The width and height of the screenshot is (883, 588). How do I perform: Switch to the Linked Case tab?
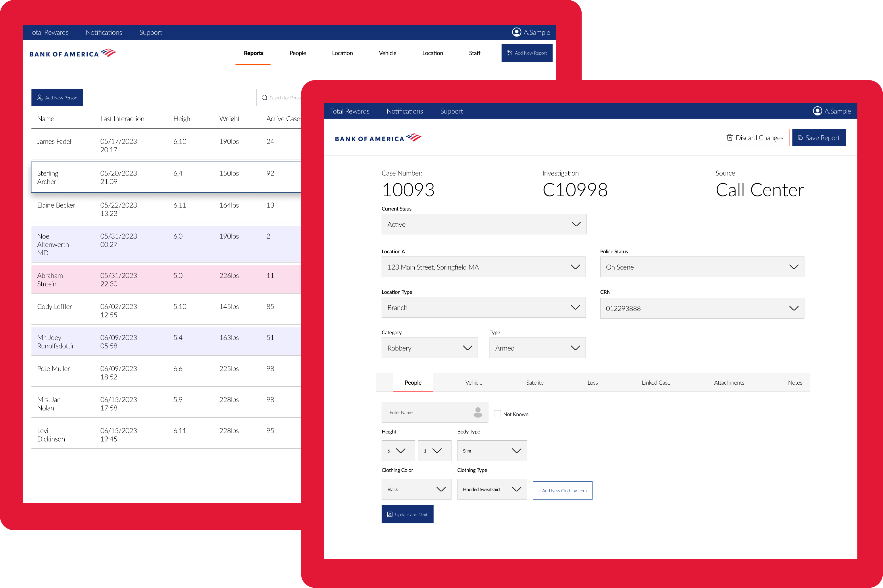pos(655,383)
